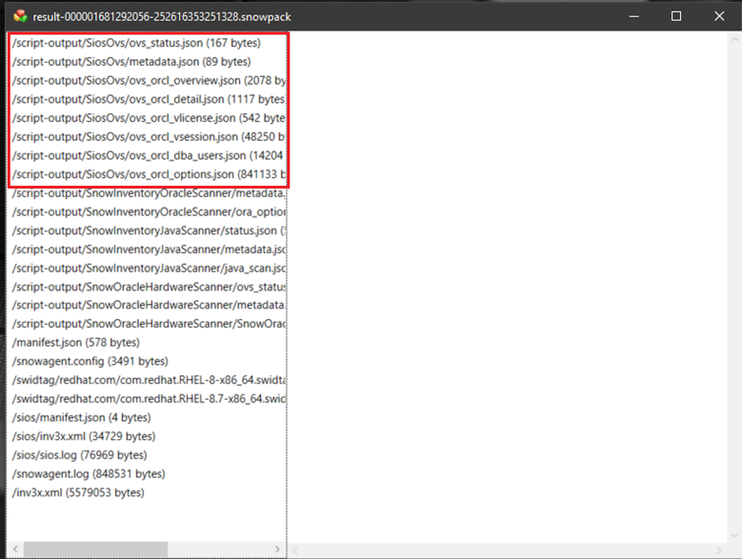Open SnowOracleHardwareScanner/SnowOrac entry
Viewport: 742px width, 560px height.
149,324
